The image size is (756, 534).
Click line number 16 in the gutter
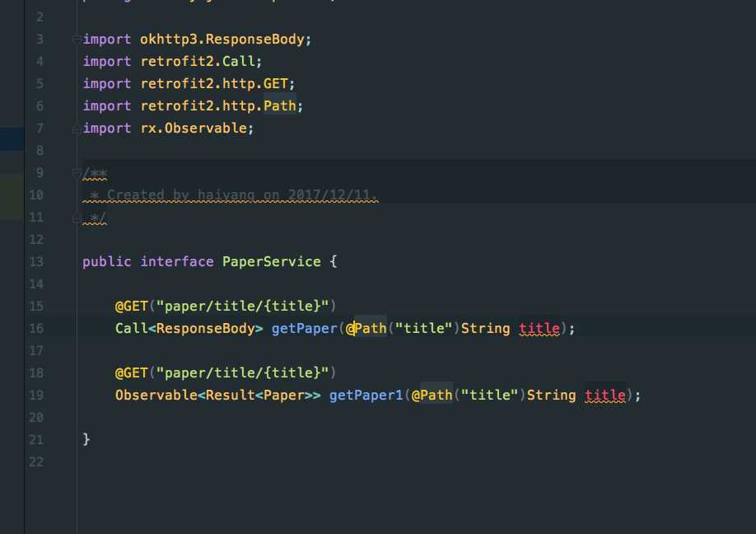(x=36, y=329)
